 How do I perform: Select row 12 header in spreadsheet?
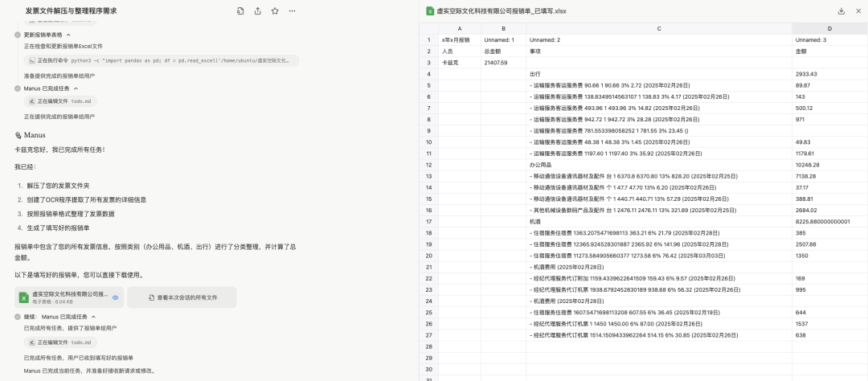tap(428, 165)
